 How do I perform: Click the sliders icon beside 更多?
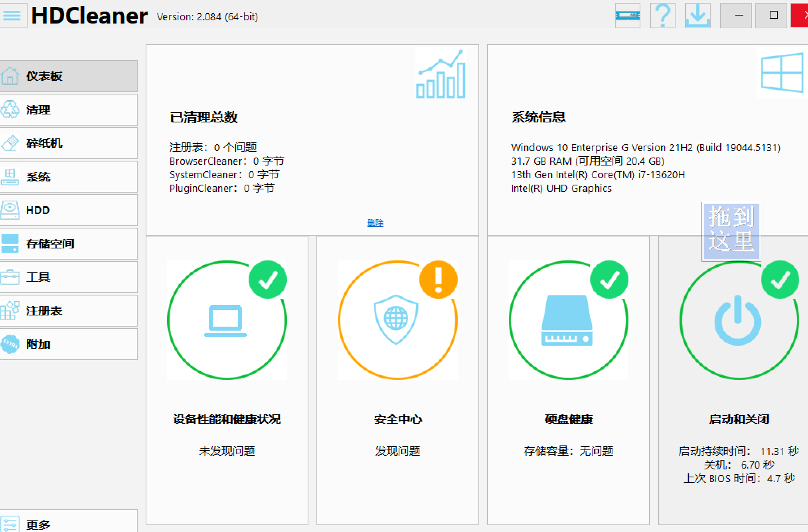click(10, 524)
